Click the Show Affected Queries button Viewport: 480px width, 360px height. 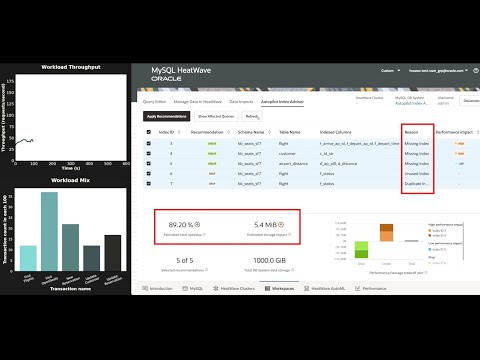click(216, 116)
